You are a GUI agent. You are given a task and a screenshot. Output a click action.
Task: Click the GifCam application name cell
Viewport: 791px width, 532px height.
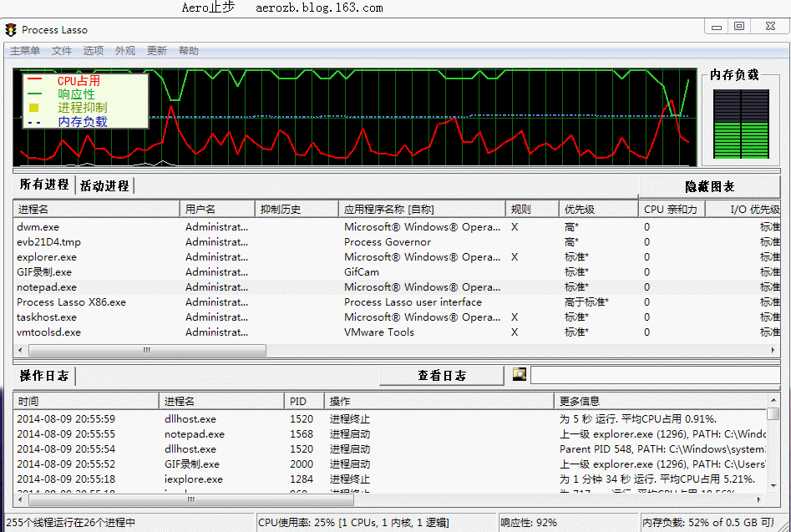pos(361,272)
